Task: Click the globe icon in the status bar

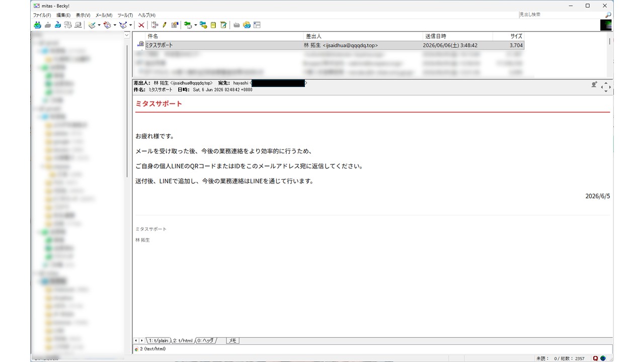Action: pos(603,358)
